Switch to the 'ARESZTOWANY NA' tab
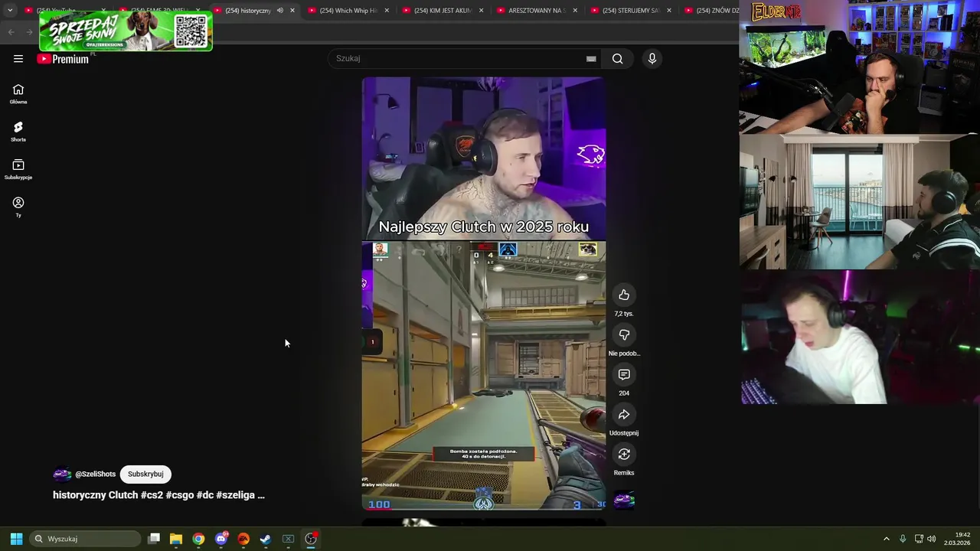The image size is (980, 551). pos(537,11)
